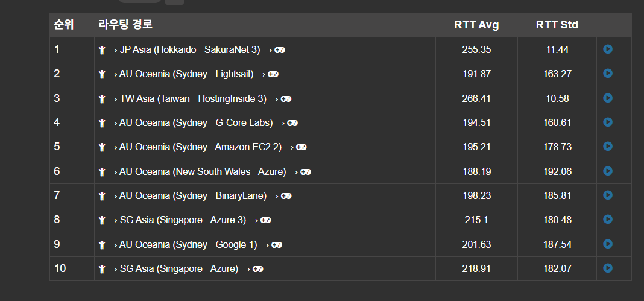
Task: Activate play button in rank 10 row
Action: [x=608, y=268]
